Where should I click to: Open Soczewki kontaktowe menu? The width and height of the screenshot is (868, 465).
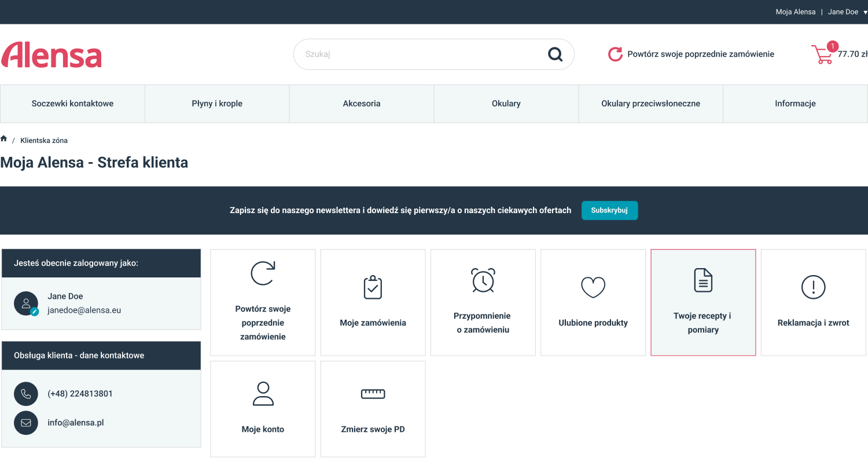click(72, 104)
